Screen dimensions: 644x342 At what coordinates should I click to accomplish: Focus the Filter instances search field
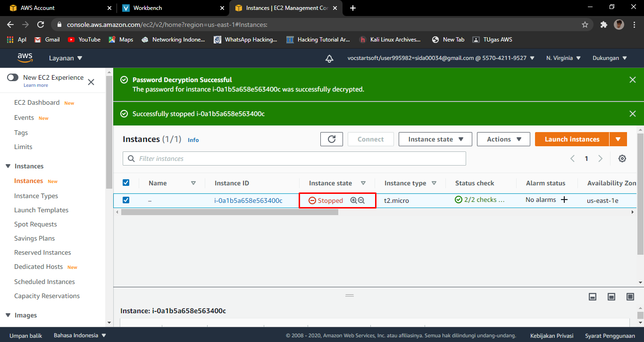click(x=294, y=158)
